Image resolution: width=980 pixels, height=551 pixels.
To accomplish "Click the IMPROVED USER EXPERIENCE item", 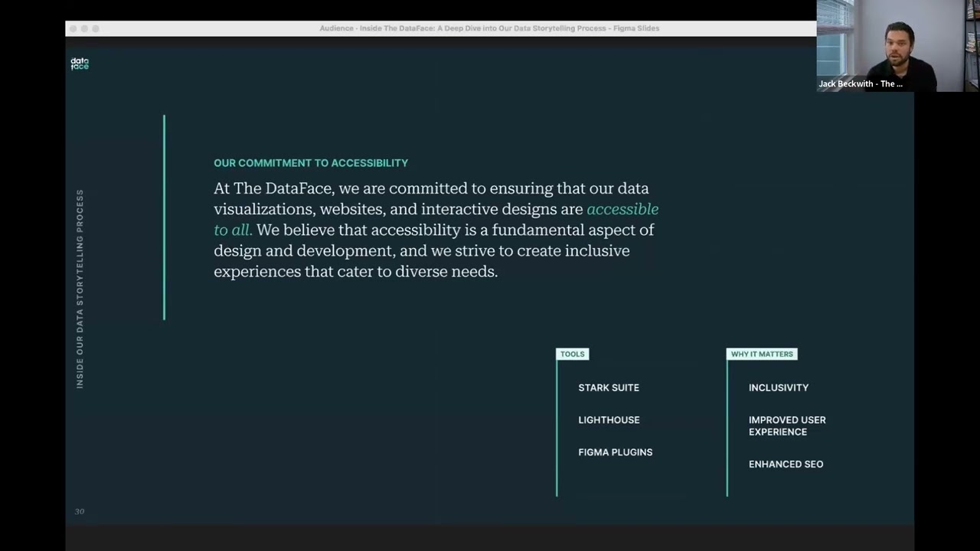I will (x=787, y=425).
